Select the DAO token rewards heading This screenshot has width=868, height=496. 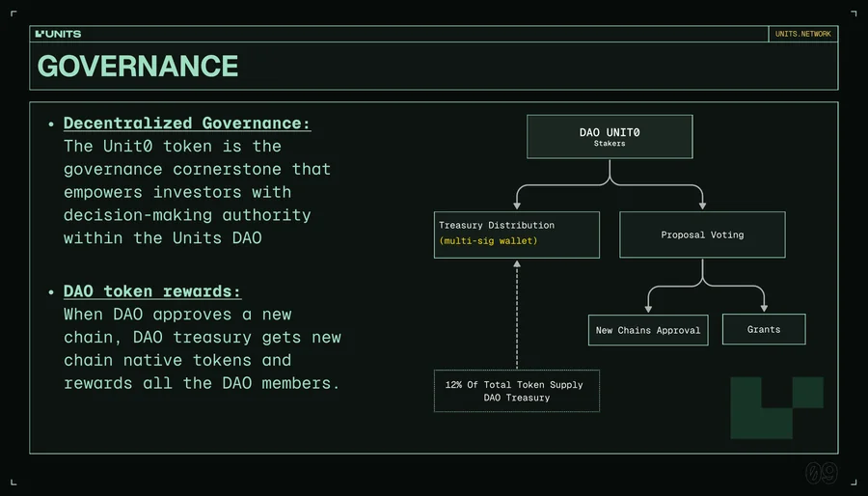[x=152, y=291]
